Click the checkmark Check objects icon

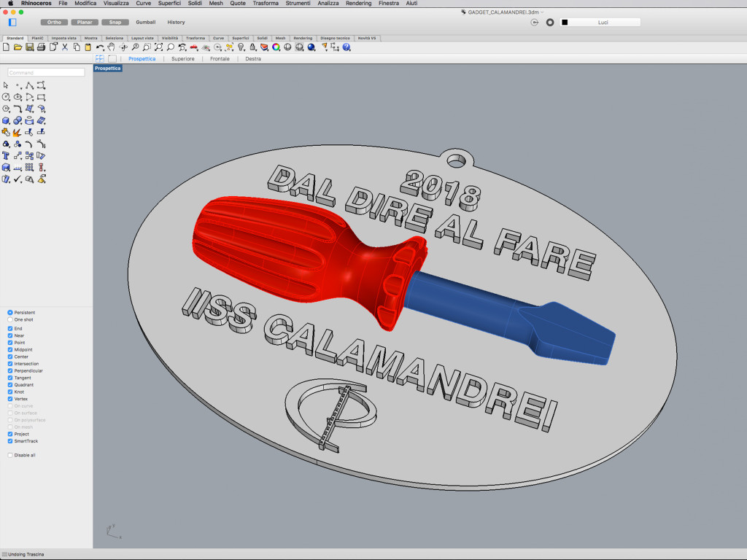18,179
